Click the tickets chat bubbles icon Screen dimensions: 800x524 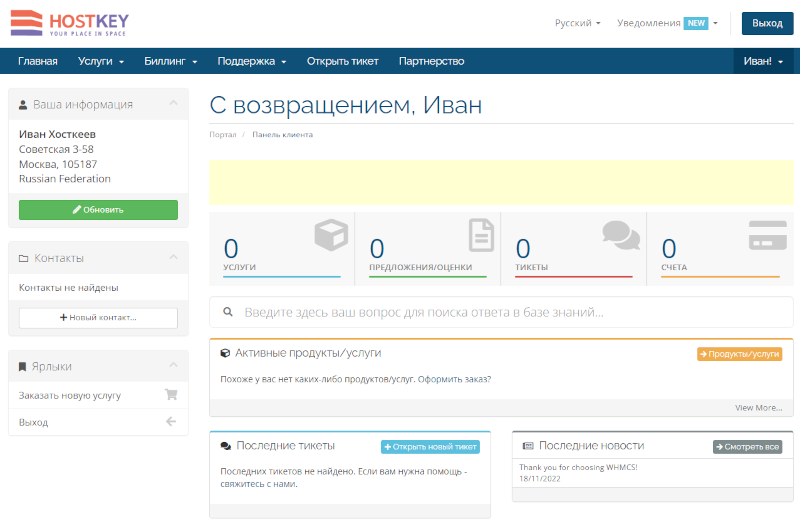tap(620, 235)
